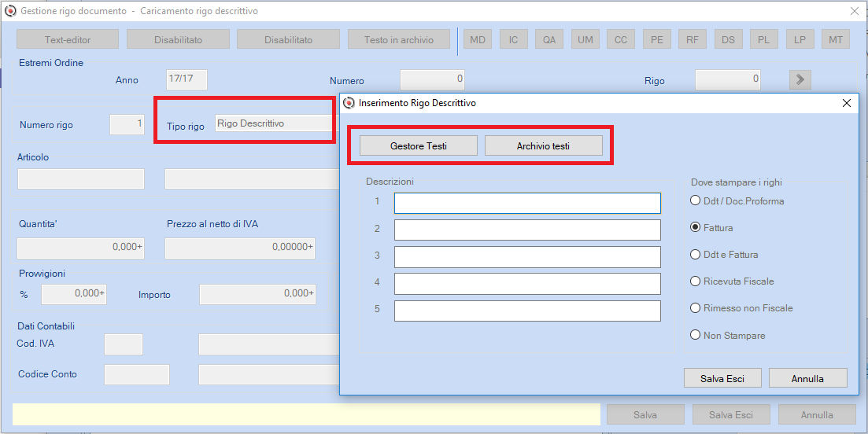This screenshot has width=868, height=434.
Task: Focus description field 5
Action: (527, 310)
